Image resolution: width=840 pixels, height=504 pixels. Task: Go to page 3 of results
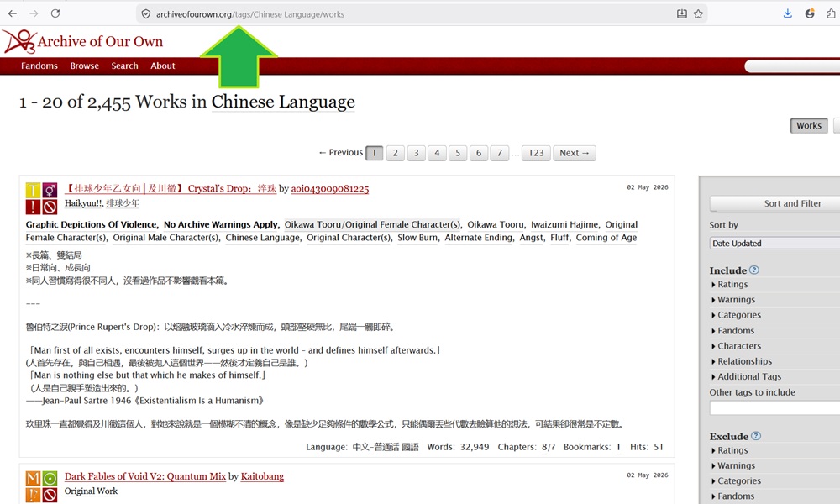pyautogui.click(x=417, y=153)
